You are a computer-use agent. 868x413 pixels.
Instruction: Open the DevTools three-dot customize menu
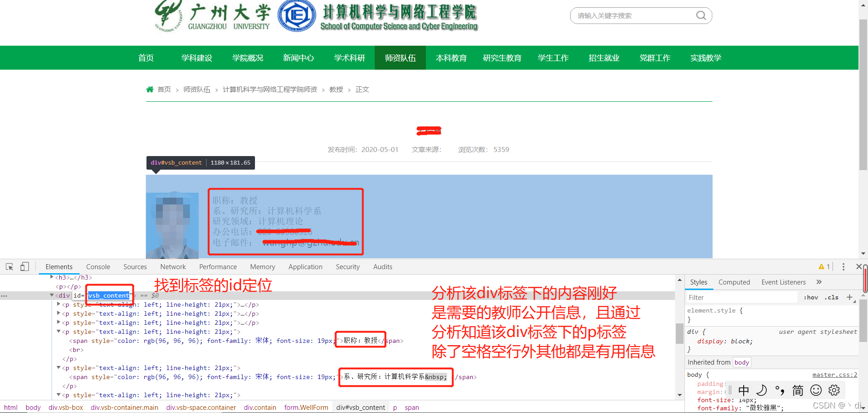click(x=843, y=267)
